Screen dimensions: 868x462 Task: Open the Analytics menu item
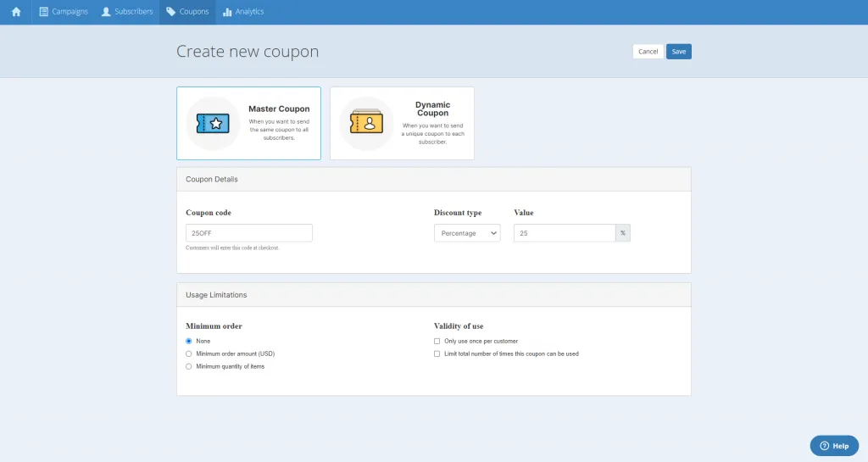[x=243, y=12]
